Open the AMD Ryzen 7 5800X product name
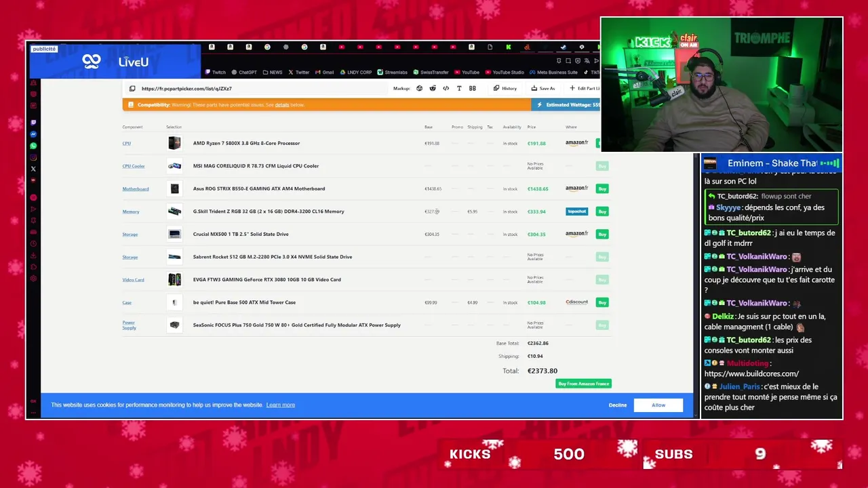Screen dimensions: 868x488 (246, 143)
